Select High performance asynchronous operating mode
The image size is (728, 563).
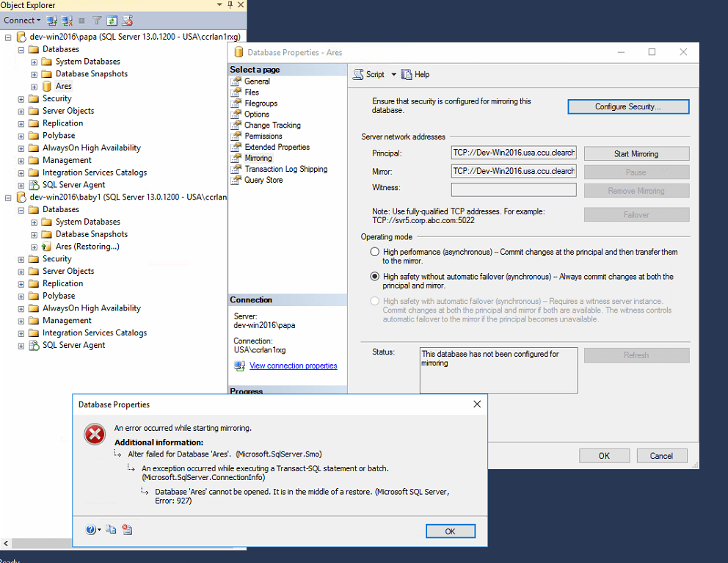(376, 252)
